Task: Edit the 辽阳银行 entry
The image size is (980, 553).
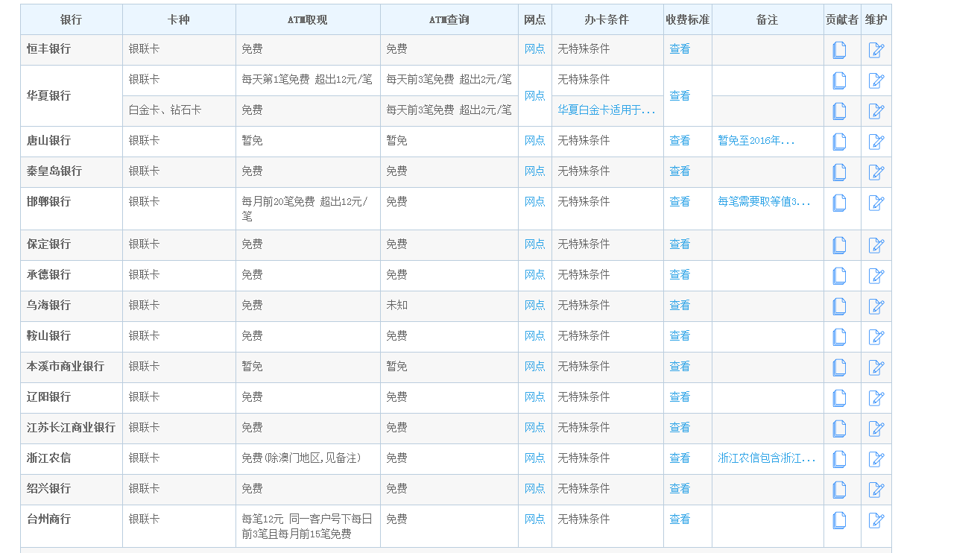Action: pyautogui.click(x=876, y=398)
